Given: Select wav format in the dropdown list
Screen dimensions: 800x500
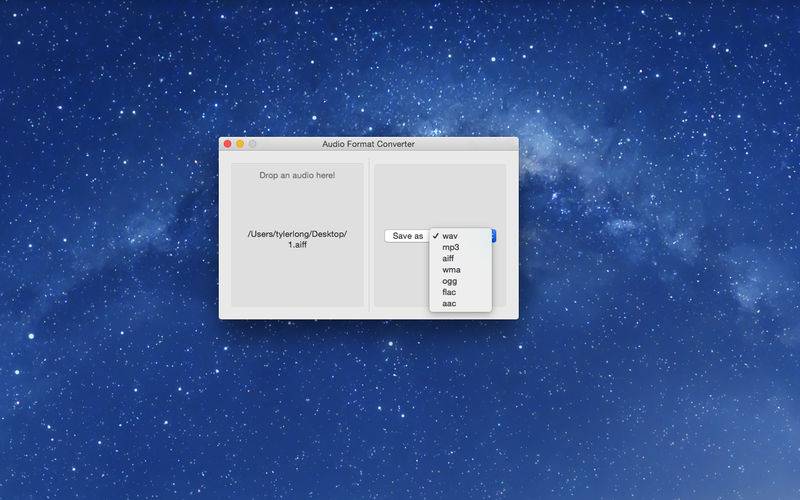Looking at the screenshot, I should 461,236.
